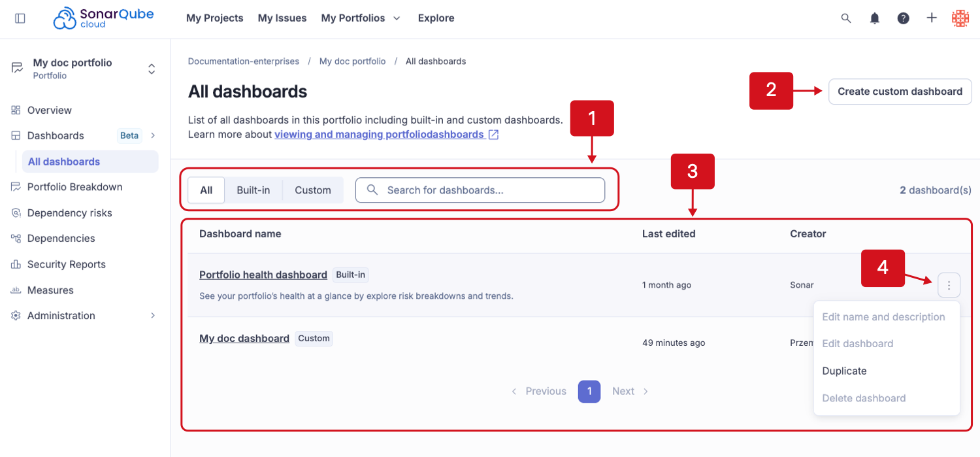Switch filter to Custom dashboards
This screenshot has width=980, height=457.
(x=312, y=190)
